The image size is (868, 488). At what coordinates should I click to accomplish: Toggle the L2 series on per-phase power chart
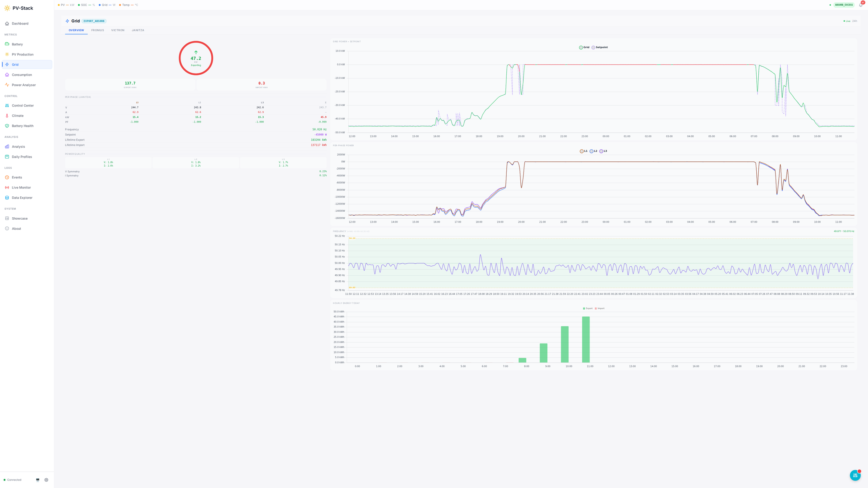[x=594, y=151]
